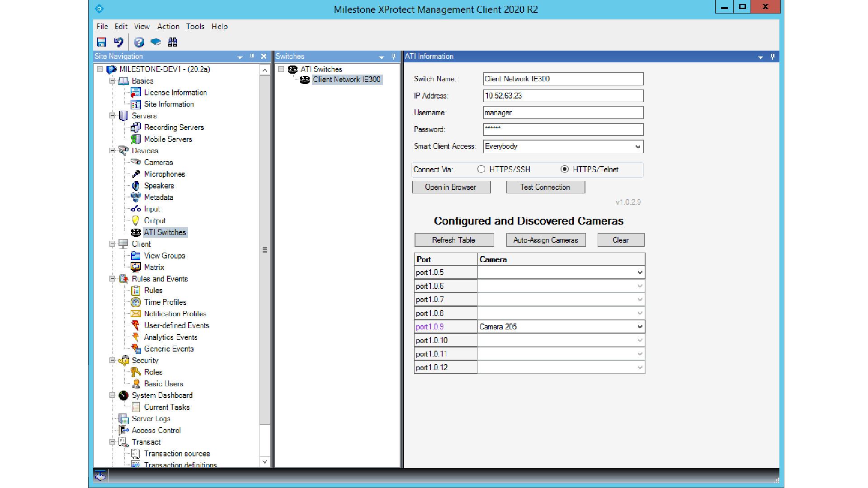Image resolution: width=868 pixels, height=488 pixels.
Task: Select Generic Events in tree
Action: pyautogui.click(x=169, y=349)
